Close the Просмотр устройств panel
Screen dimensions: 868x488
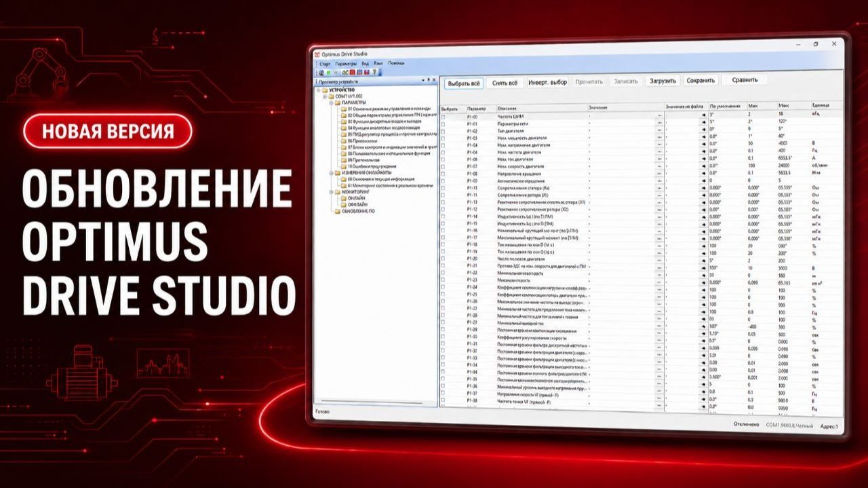coord(434,80)
